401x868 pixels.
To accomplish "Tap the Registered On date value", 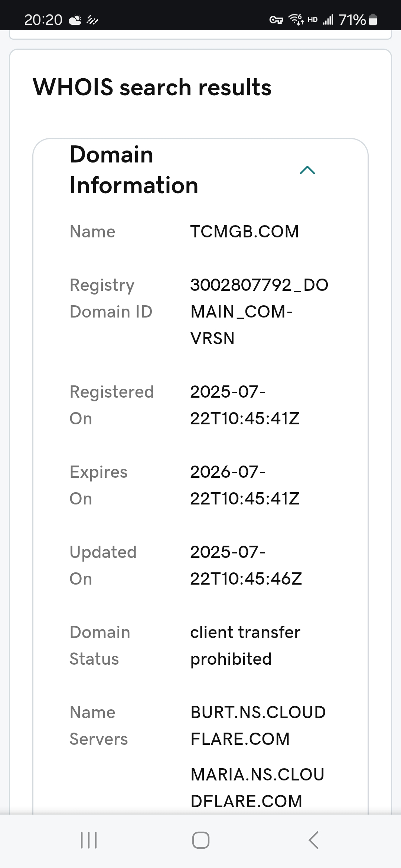I will coord(244,405).
